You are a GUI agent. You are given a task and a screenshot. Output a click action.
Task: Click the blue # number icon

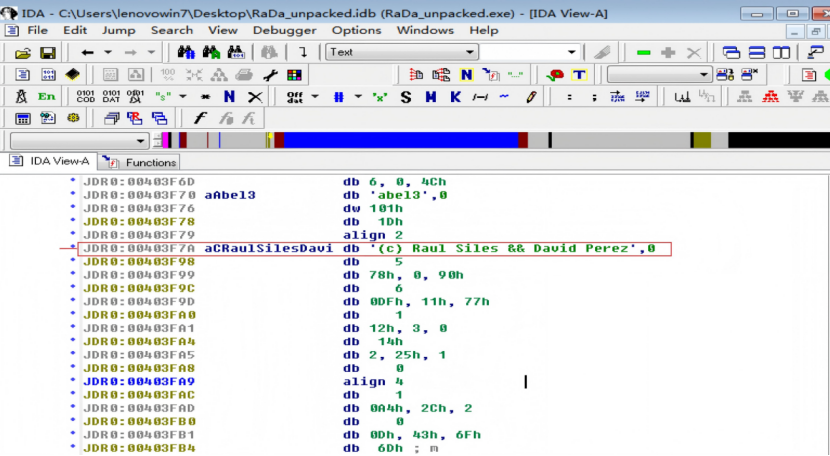(339, 96)
